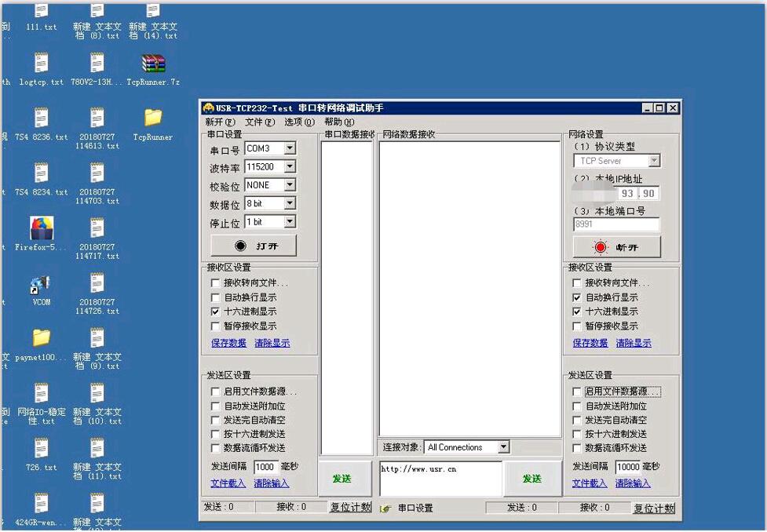
Task: Expand the All Connections dropdown
Action: pyautogui.click(x=503, y=447)
